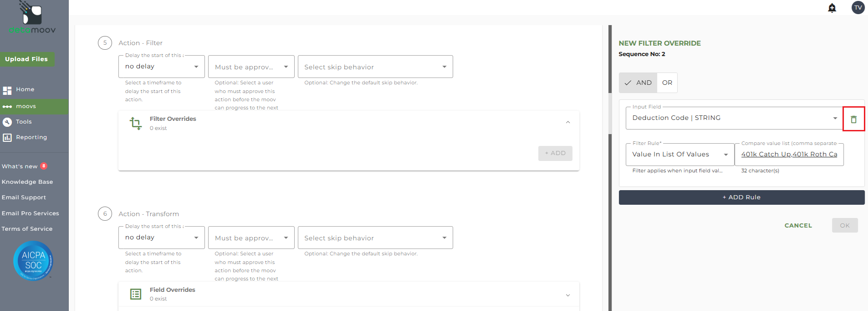The height and width of the screenshot is (311, 868).
Task: Go to Reporting in the sidebar
Action: pyautogui.click(x=31, y=137)
